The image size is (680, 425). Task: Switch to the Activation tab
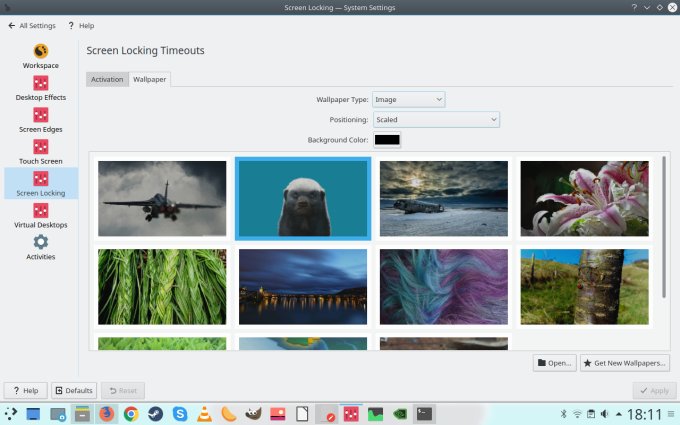click(x=107, y=79)
